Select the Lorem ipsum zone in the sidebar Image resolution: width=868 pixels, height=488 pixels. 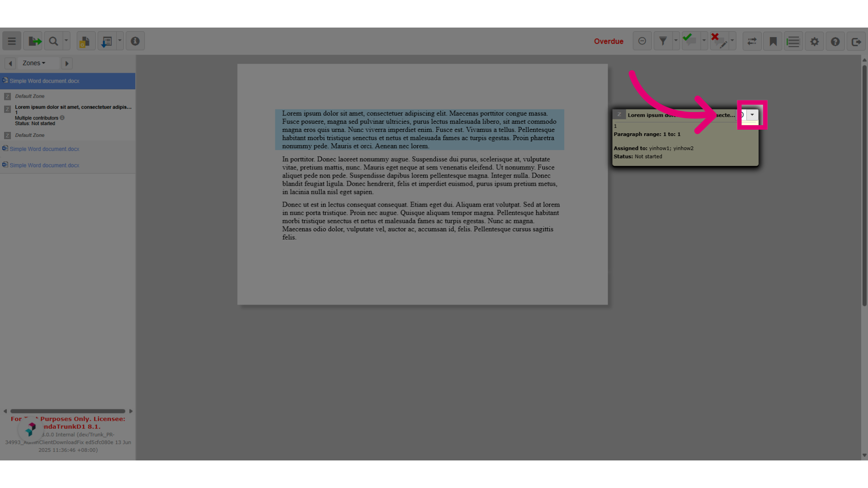pyautogui.click(x=73, y=107)
